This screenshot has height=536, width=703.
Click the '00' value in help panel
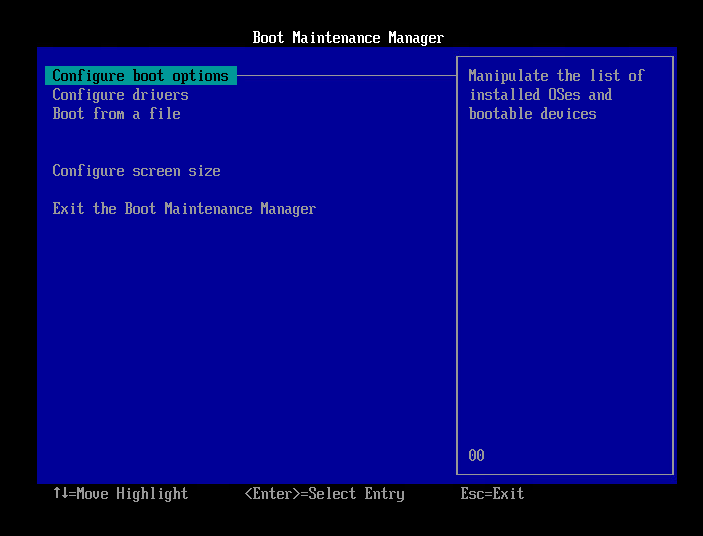[x=476, y=455]
